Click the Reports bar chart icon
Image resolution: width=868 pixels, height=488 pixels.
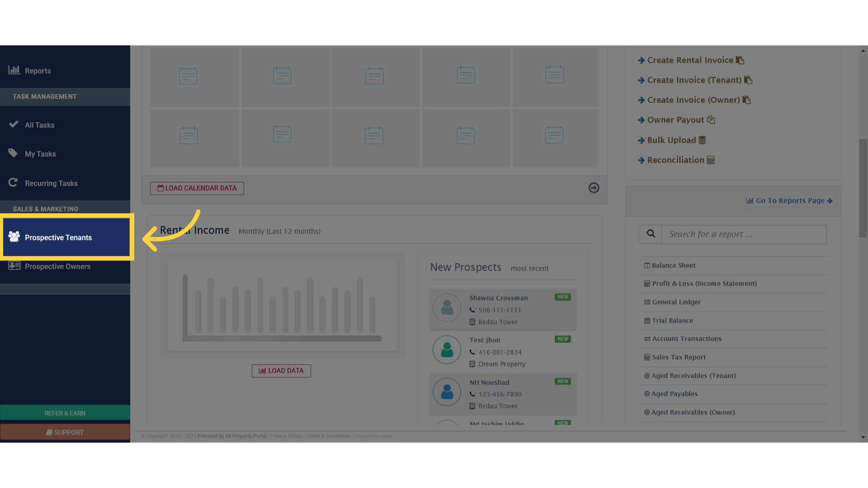point(14,70)
